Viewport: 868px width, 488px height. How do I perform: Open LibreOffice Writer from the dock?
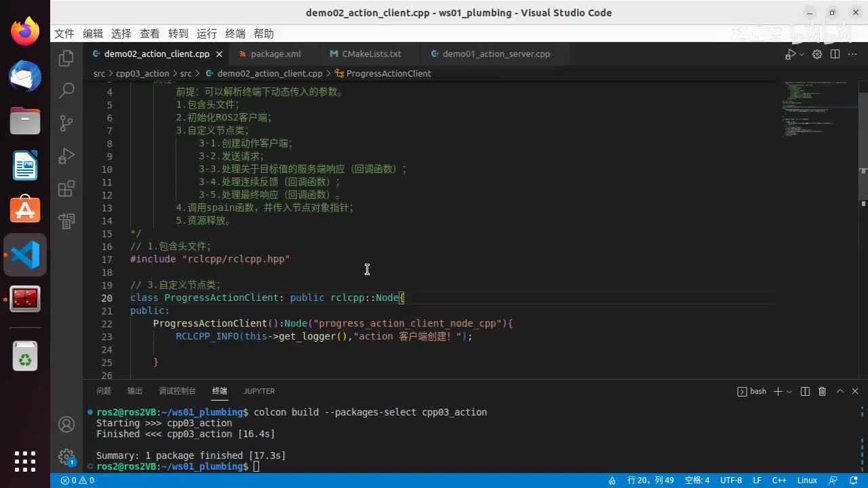pyautogui.click(x=25, y=165)
